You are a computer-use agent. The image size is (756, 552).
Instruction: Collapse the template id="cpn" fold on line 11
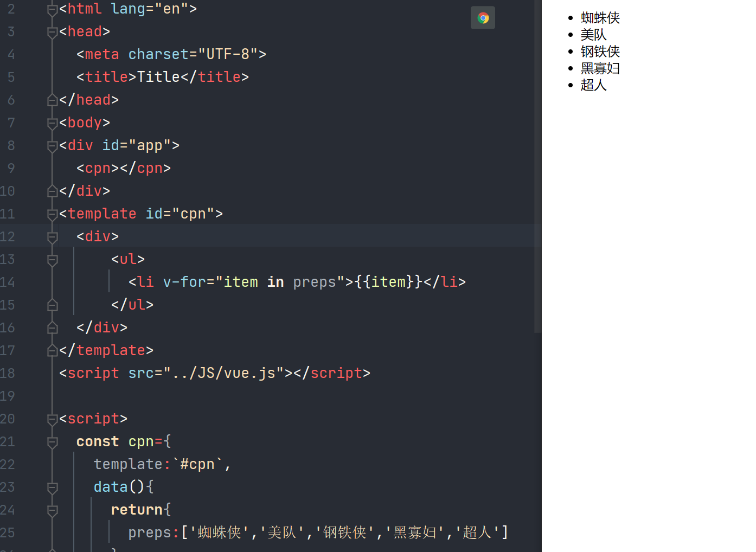pos(53,215)
